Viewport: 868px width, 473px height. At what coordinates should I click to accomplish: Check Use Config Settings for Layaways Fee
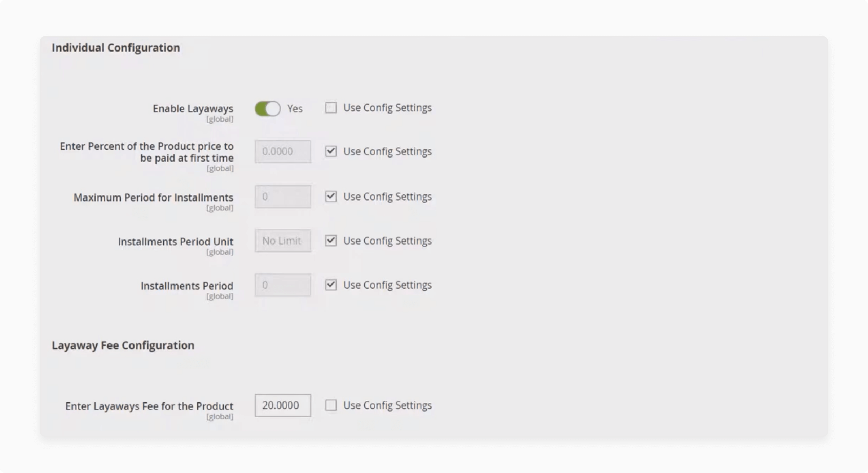(x=331, y=405)
